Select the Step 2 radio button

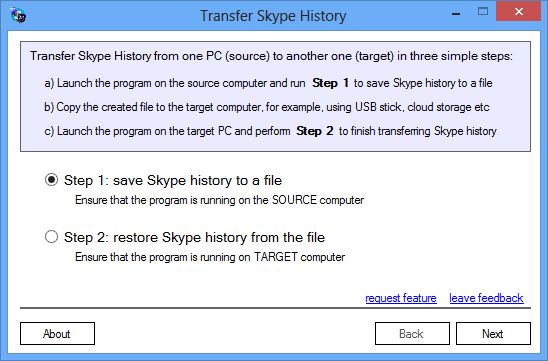(x=51, y=237)
